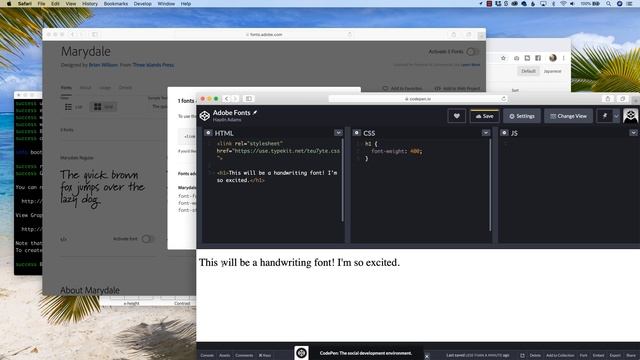Open Fonts tab on Marydale page
Viewport: 640px width, 360px height.
tap(66, 88)
